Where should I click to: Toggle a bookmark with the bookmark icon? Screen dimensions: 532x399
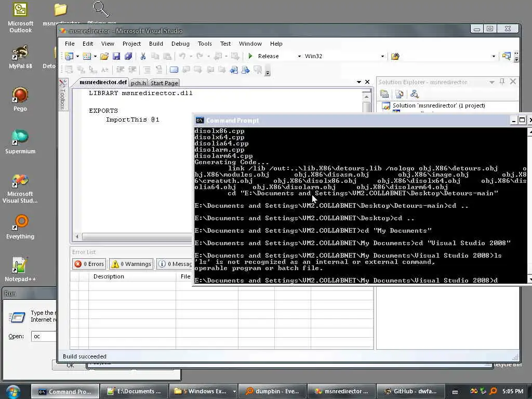pyautogui.click(x=174, y=70)
